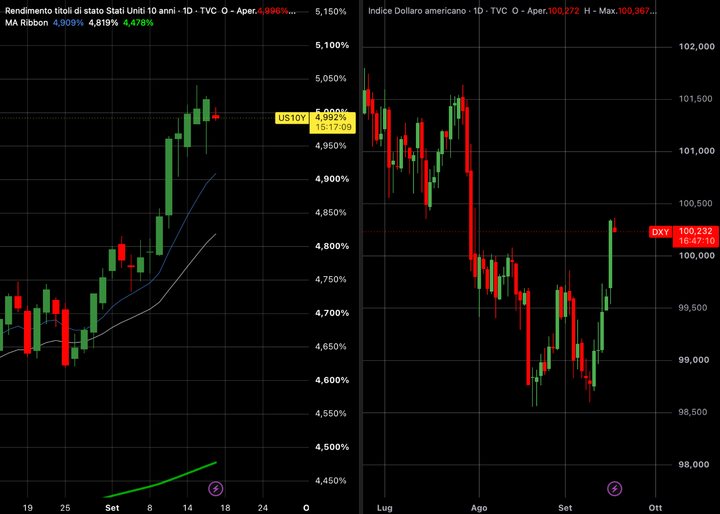720x514 pixels.
Task: Click the 100,500 price axis label
Action: (696, 203)
